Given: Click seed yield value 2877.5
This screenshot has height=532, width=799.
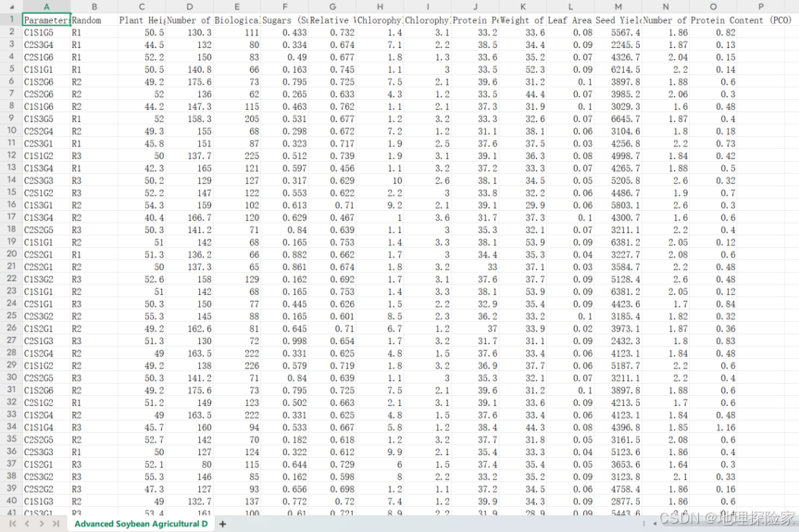Looking at the screenshot, I should tap(618, 501).
